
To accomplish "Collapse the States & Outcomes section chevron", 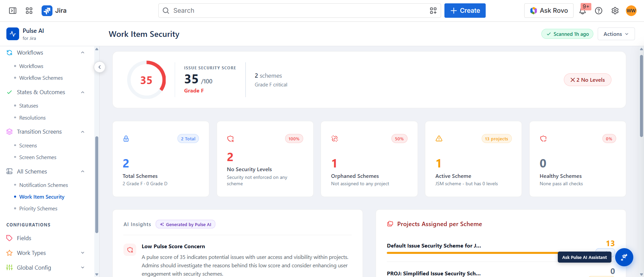I will 83,92.
